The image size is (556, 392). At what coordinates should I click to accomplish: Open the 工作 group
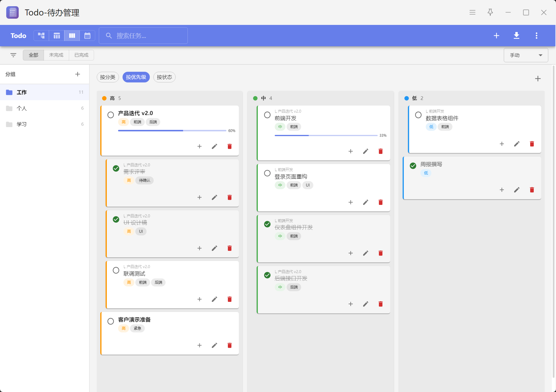tap(45, 92)
